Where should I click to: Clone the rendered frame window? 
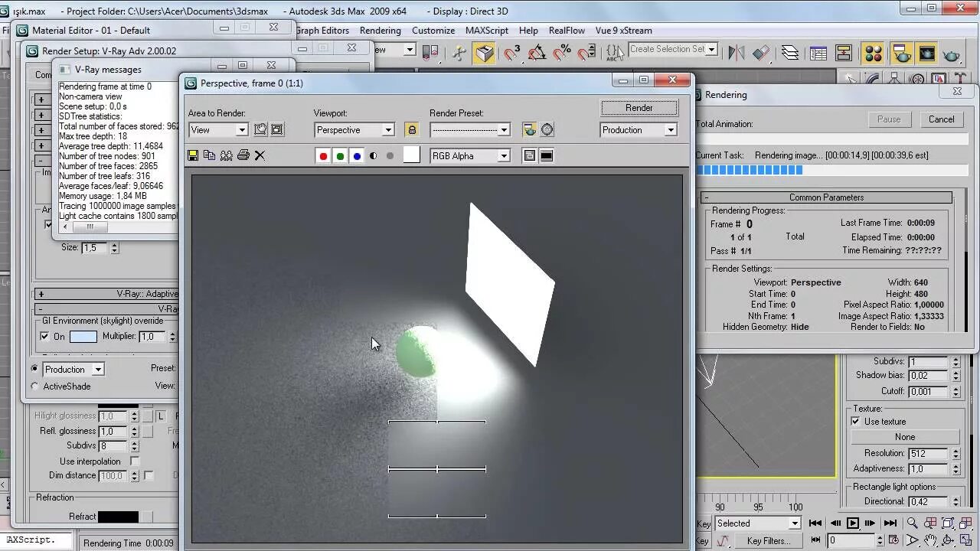(x=227, y=155)
